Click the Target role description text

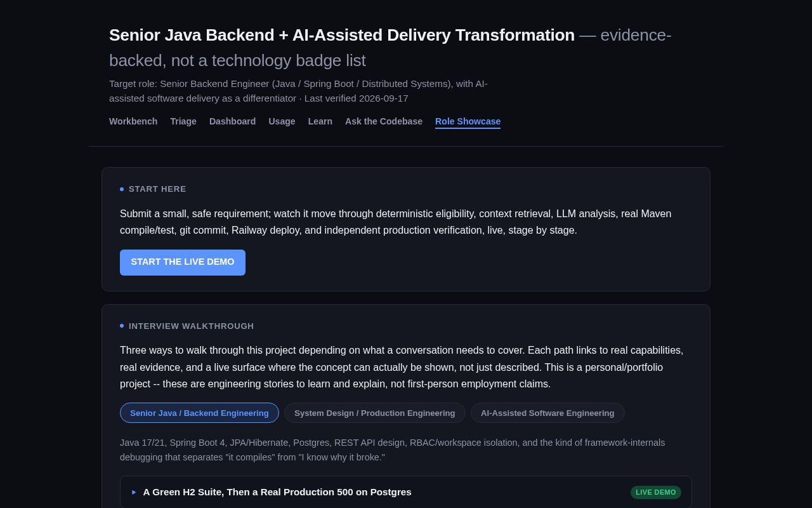298,91
